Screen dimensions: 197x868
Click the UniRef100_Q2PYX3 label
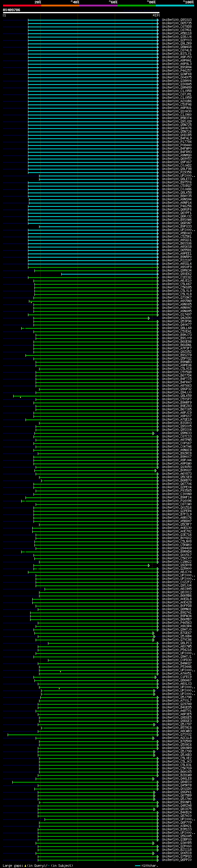pos(177,40)
